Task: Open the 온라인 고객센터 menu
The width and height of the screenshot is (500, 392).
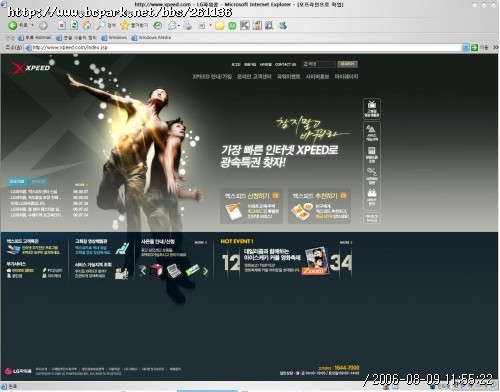Action: click(x=254, y=77)
